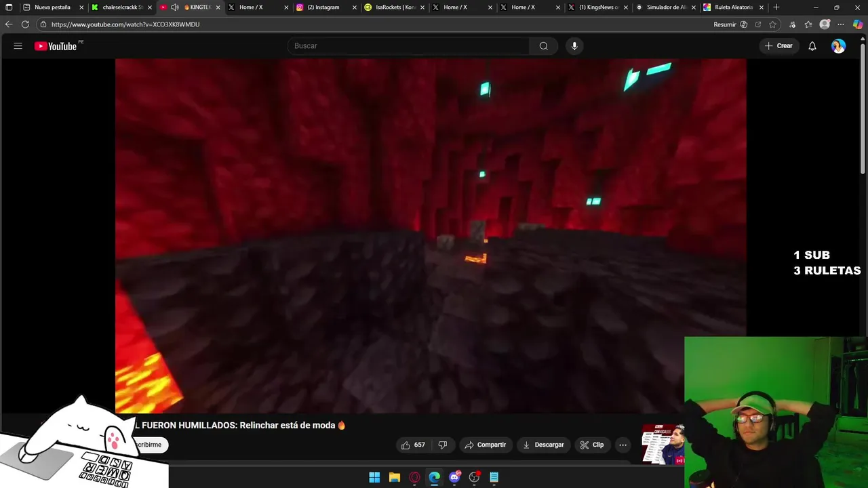This screenshot has width=868, height=488.
Task: Switch to the KingsNews tab
Action: tap(598, 7)
